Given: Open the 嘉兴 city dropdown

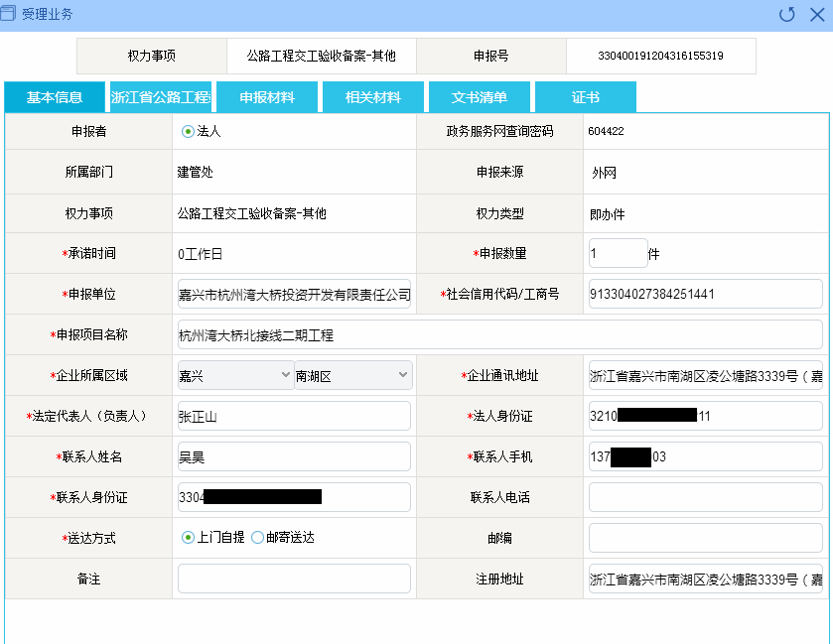Looking at the screenshot, I should (x=234, y=375).
